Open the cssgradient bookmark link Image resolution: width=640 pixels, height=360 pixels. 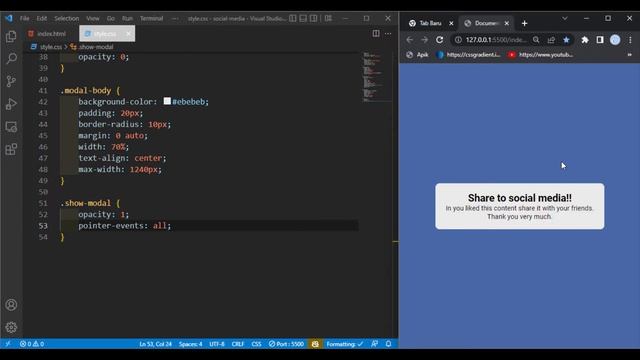(x=469, y=54)
